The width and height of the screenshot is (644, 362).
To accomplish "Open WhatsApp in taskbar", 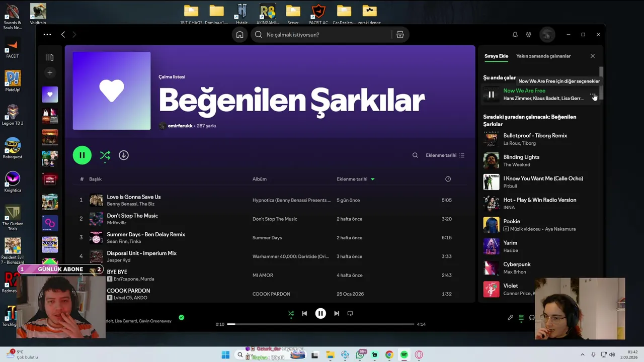I will (360, 355).
